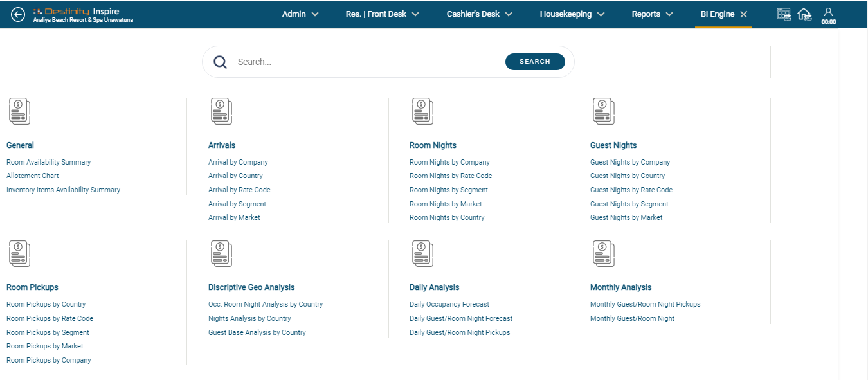
Task: Click the Guest Nights category report icon
Action: 603,111
